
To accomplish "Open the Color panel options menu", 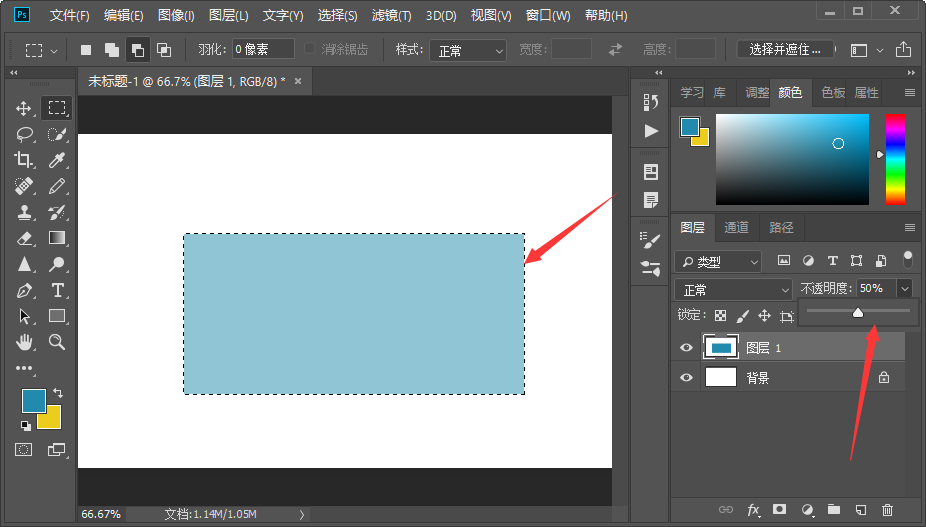I will (909, 92).
